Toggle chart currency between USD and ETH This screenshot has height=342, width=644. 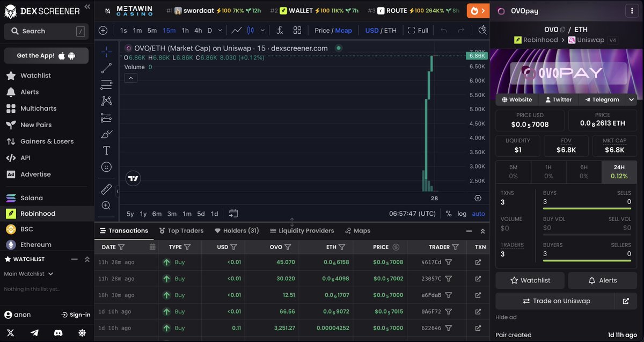[380, 31]
